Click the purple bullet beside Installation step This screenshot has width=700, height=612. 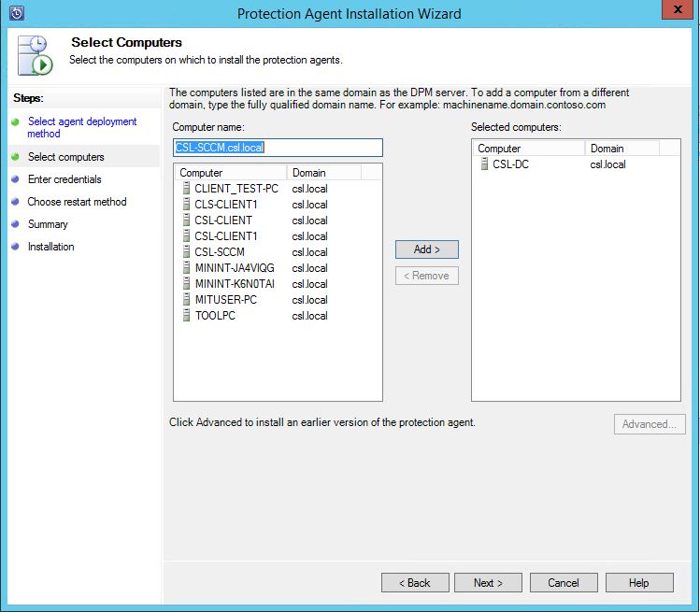click(x=15, y=247)
